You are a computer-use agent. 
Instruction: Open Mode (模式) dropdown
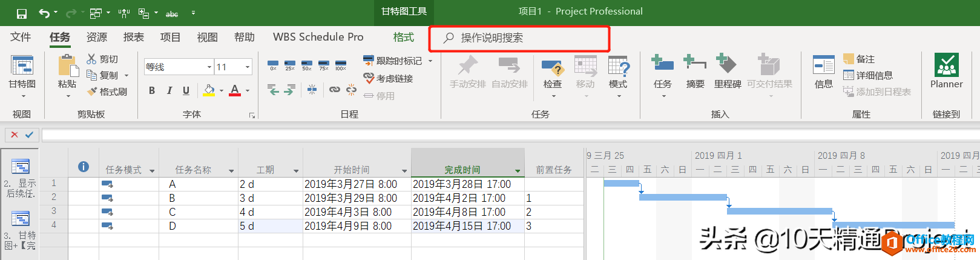[x=618, y=76]
